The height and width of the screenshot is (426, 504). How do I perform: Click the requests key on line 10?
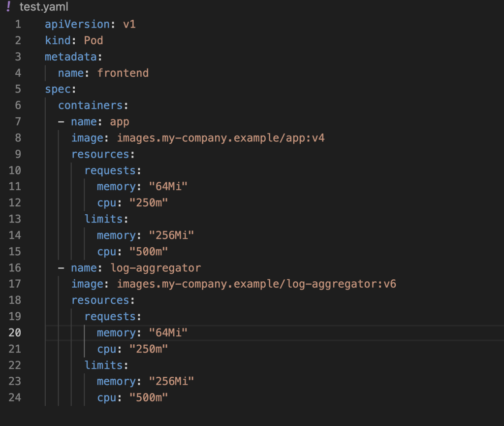pos(110,170)
